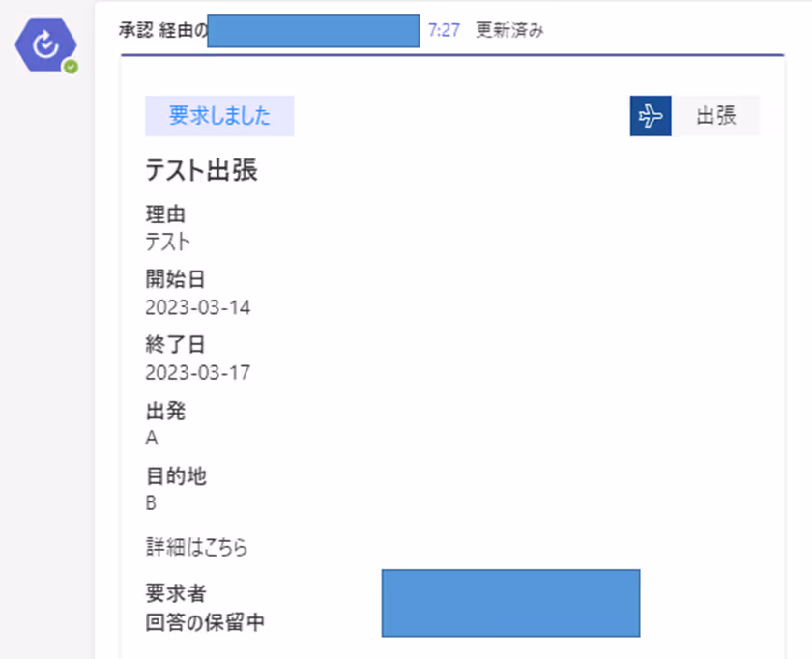Click the 要求者 label

tap(176, 593)
